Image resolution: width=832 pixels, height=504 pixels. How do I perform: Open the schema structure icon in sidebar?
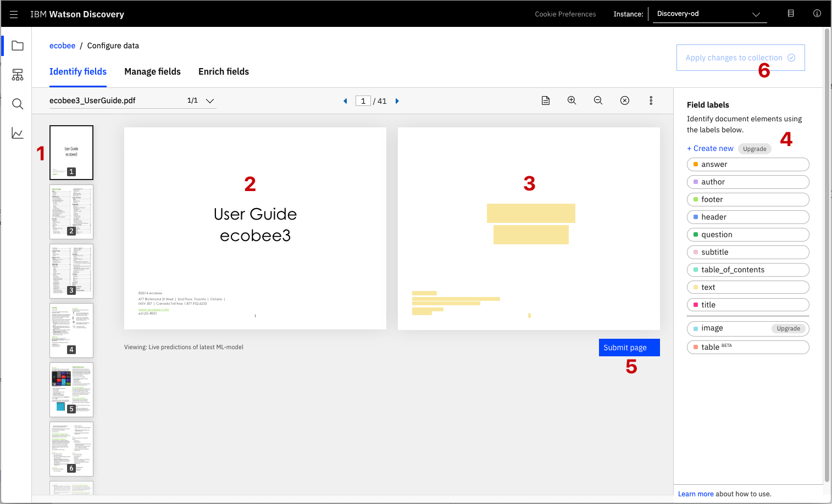click(x=18, y=75)
